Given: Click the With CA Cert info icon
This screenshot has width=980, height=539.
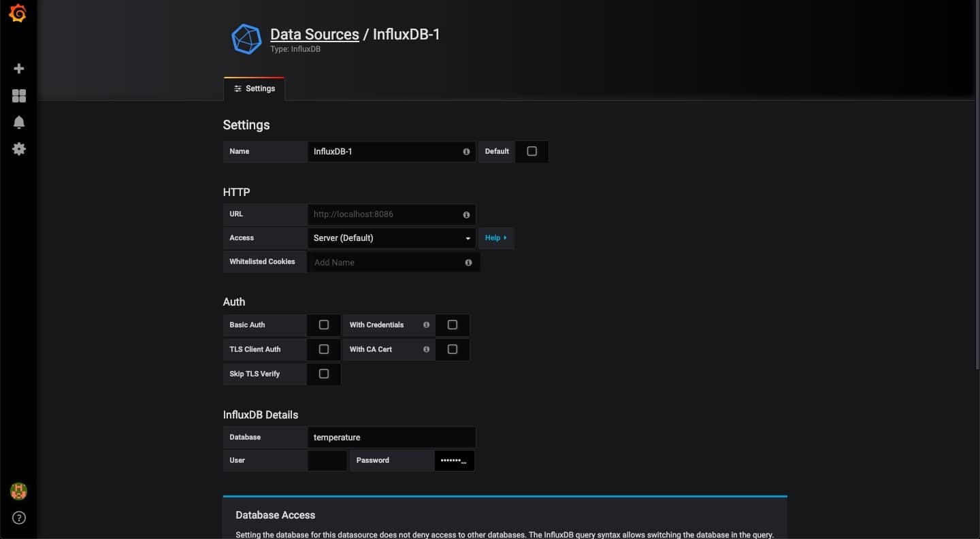Looking at the screenshot, I should (426, 349).
